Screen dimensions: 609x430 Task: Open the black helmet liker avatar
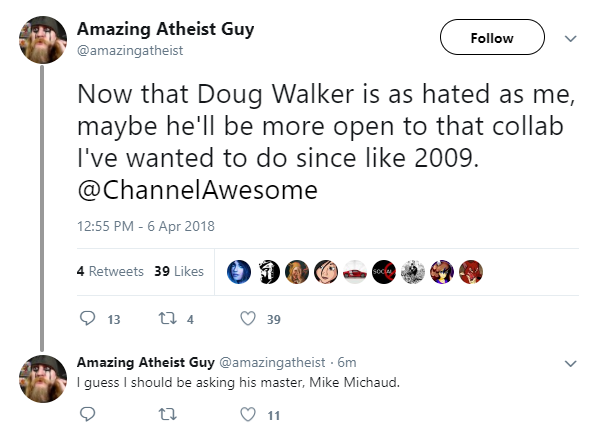[x=268, y=272]
